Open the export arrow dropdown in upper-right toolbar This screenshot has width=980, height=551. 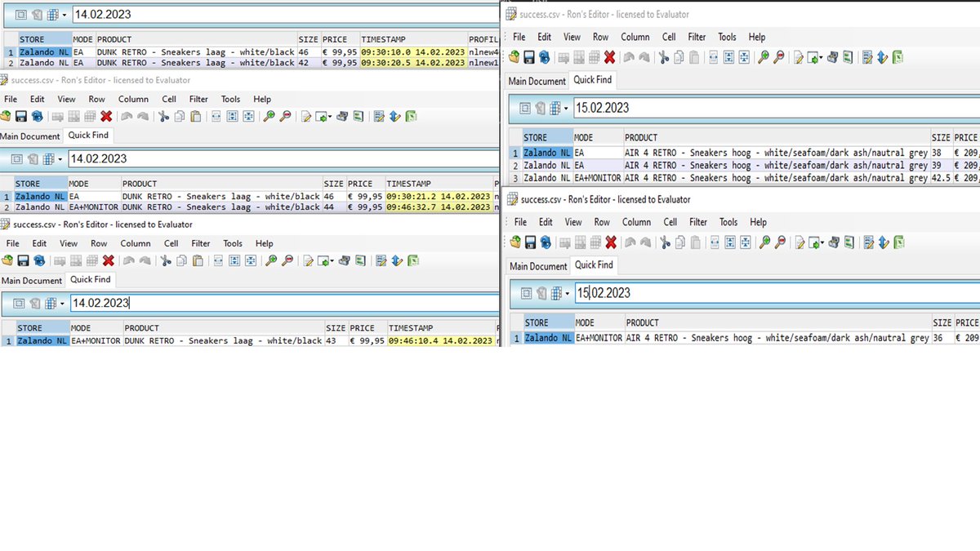click(x=822, y=57)
